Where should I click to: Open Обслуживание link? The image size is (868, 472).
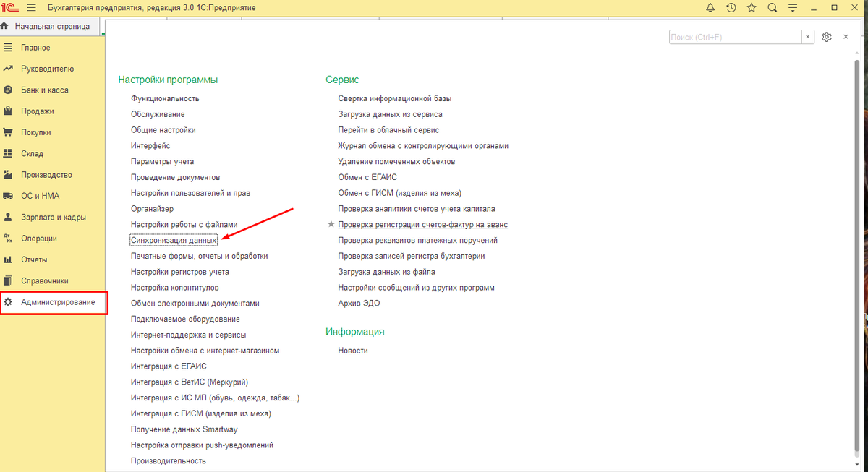coord(158,114)
